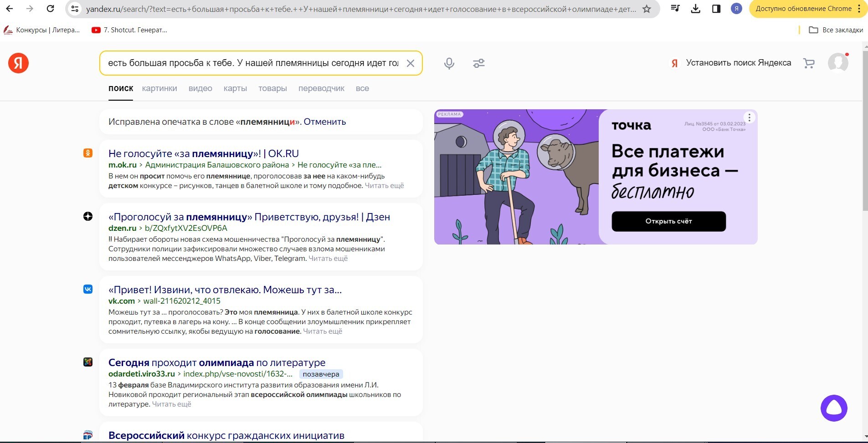The image size is (868, 443).
Task: Toggle the Chrome side panel
Action: click(716, 9)
